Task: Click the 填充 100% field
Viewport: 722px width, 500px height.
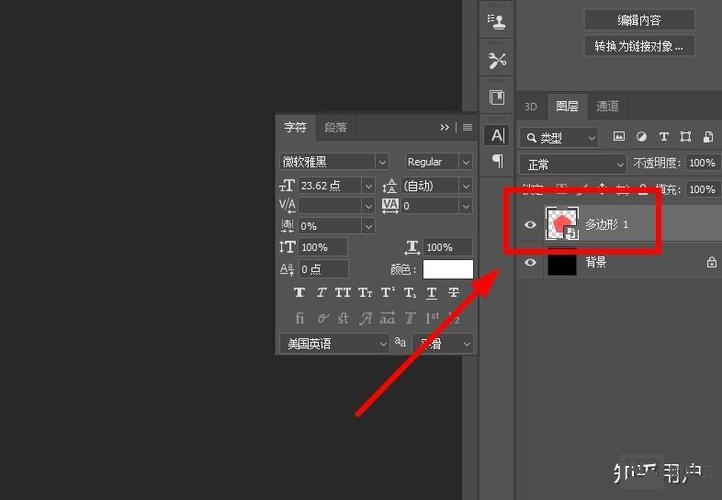Action: pyautogui.click(x=703, y=189)
